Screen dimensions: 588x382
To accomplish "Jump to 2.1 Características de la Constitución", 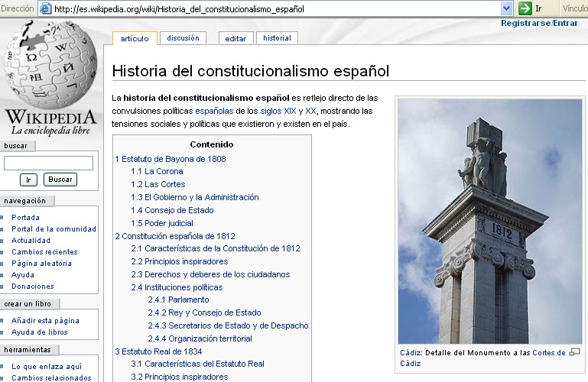I will coord(216,248).
